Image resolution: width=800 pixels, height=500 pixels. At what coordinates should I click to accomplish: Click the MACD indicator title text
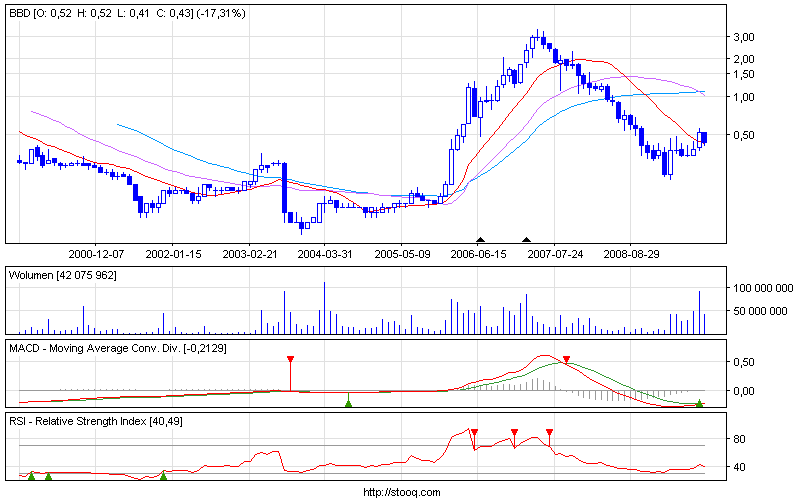click(118, 348)
